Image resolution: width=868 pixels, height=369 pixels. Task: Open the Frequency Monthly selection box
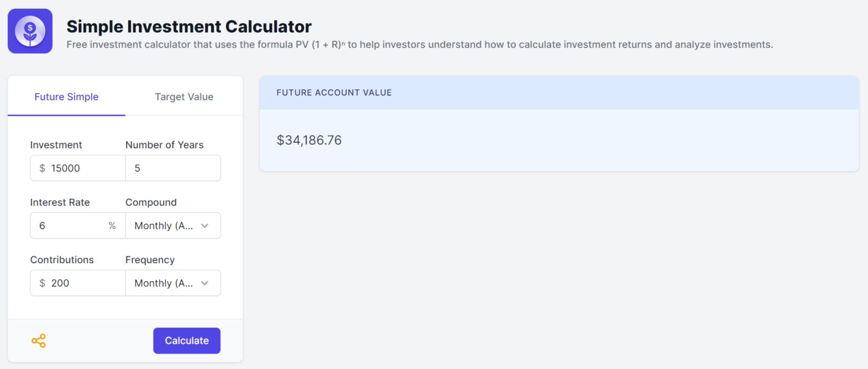(164, 283)
